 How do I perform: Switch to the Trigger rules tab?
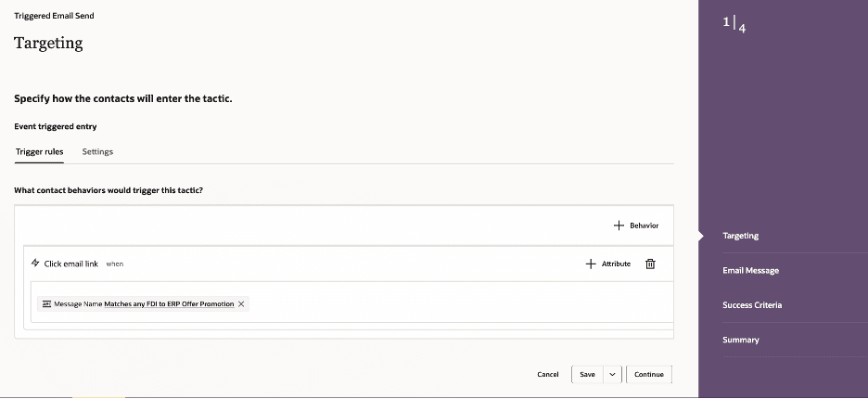coord(39,152)
